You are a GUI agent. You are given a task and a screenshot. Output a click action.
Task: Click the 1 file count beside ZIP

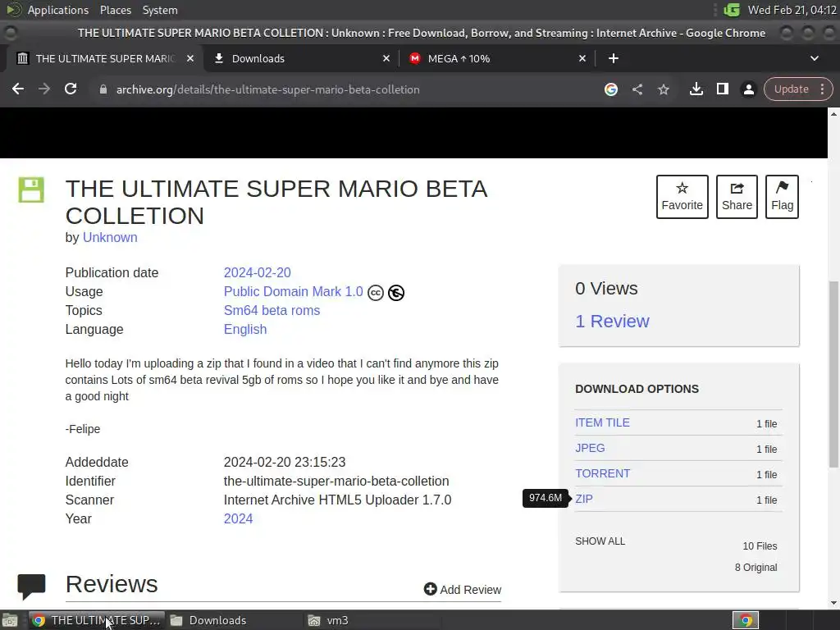pos(766,500)
